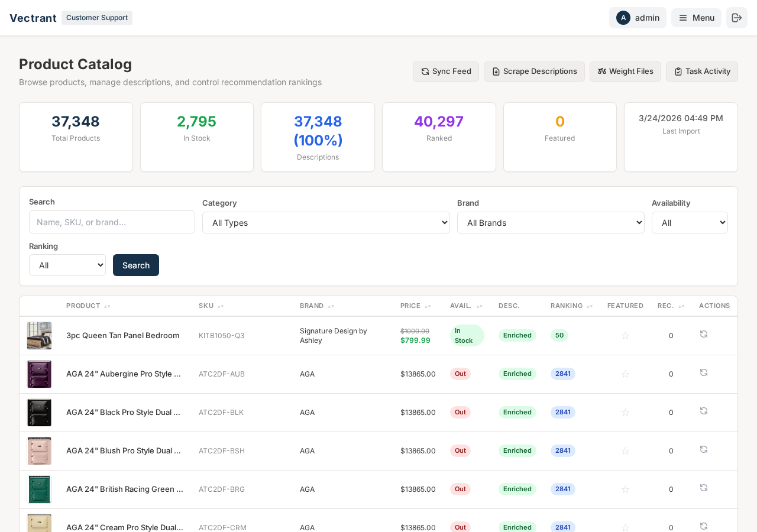Click the product thumbnail for ATC2DF-BRG
The image size is (757, 532).
point(39,489)
